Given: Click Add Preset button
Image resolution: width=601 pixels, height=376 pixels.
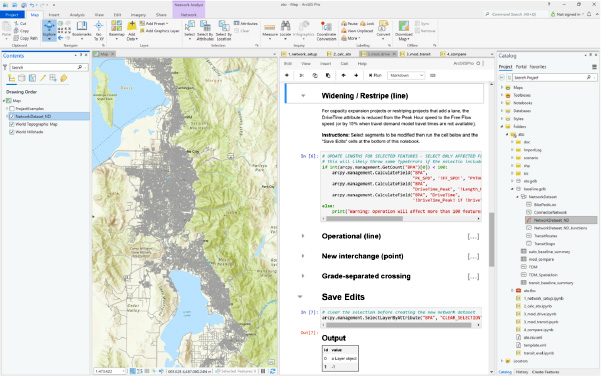Looking at the screenshot, I should 154,23.
